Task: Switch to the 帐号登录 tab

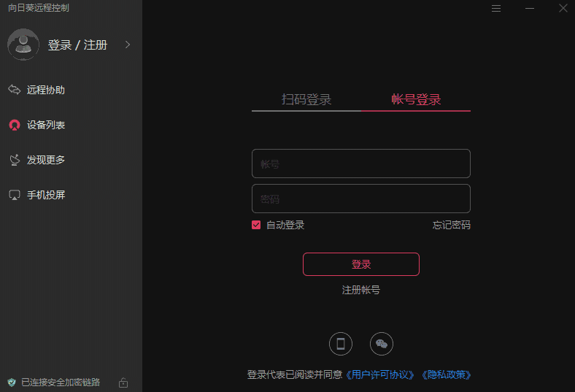Action: 416,99
